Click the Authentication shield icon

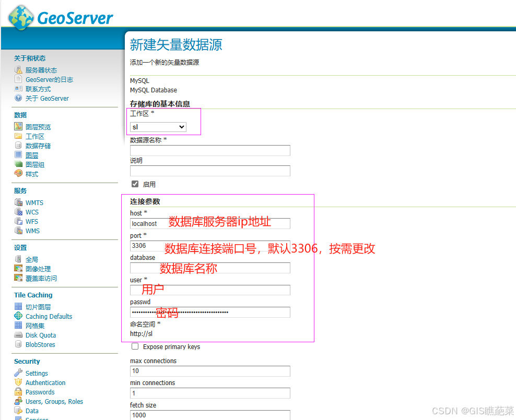tap(18, 382)
